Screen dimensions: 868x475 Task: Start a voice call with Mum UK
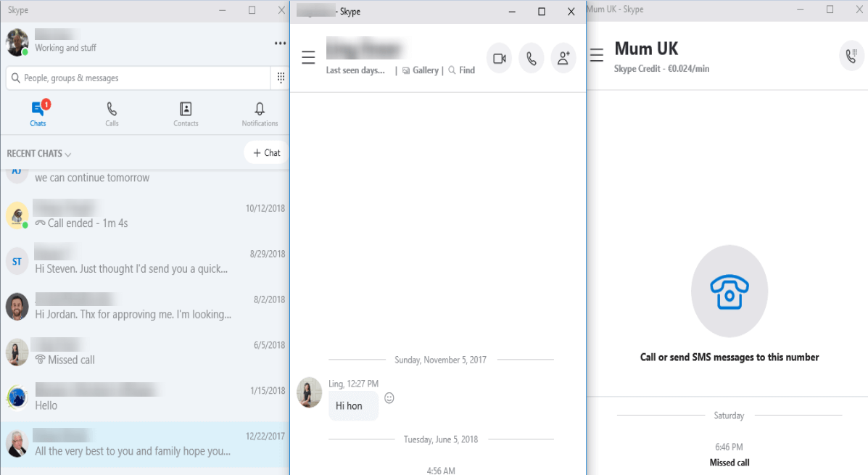(x=851, y=55)
